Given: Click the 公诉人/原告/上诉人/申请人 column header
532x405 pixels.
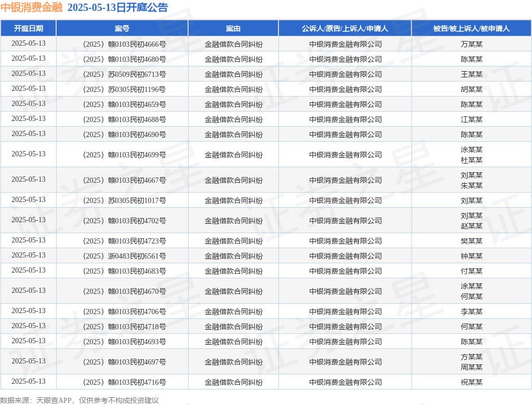Looking at the screenshot, I should click(345, 29).
